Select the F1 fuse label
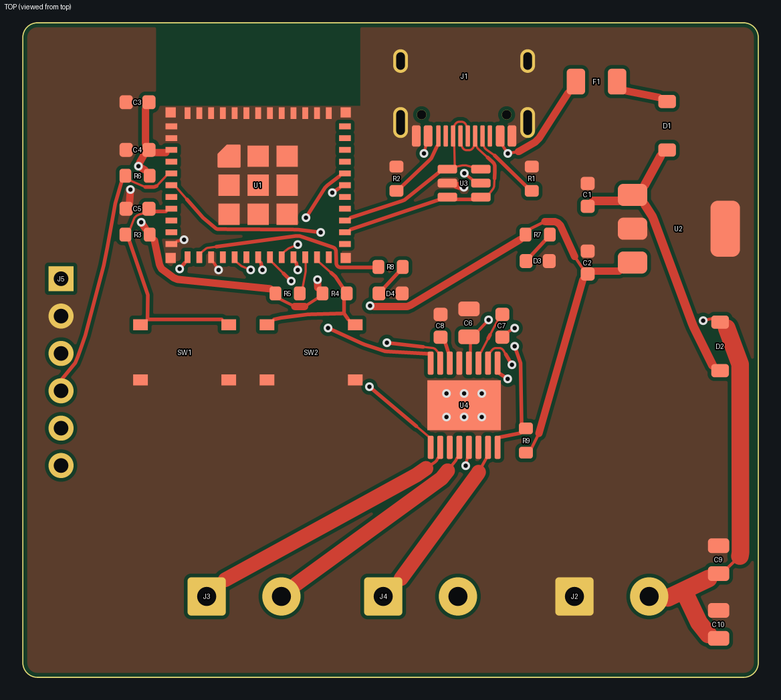 [x=596, y=82]
